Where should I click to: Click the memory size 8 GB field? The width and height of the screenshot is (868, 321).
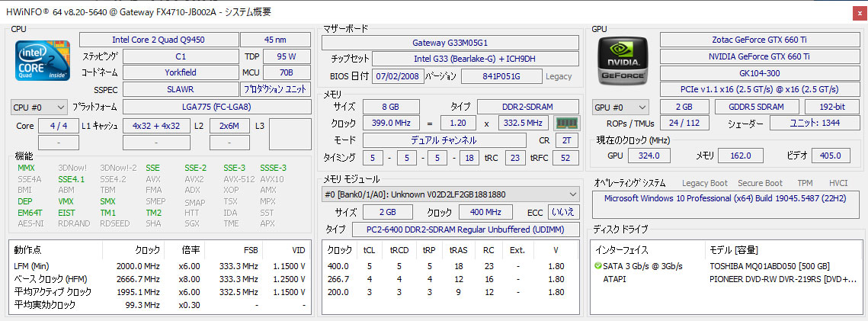pyautogui.click(x=391, y=107)
